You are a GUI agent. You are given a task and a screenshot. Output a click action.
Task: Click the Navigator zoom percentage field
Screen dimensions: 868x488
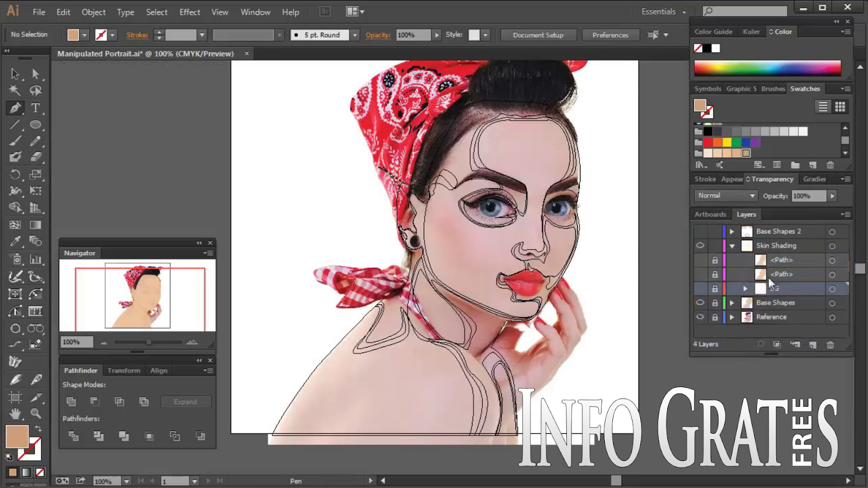(76, 342)
